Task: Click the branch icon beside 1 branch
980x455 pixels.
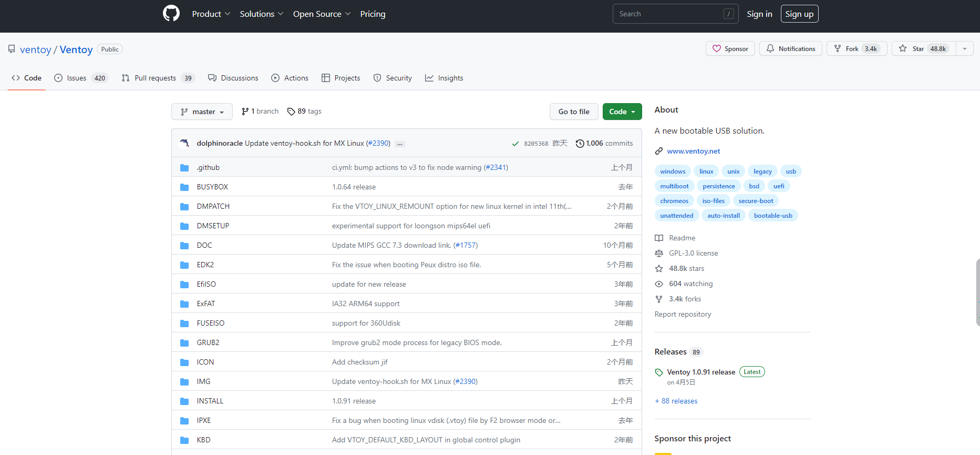Action: point(245,112)
